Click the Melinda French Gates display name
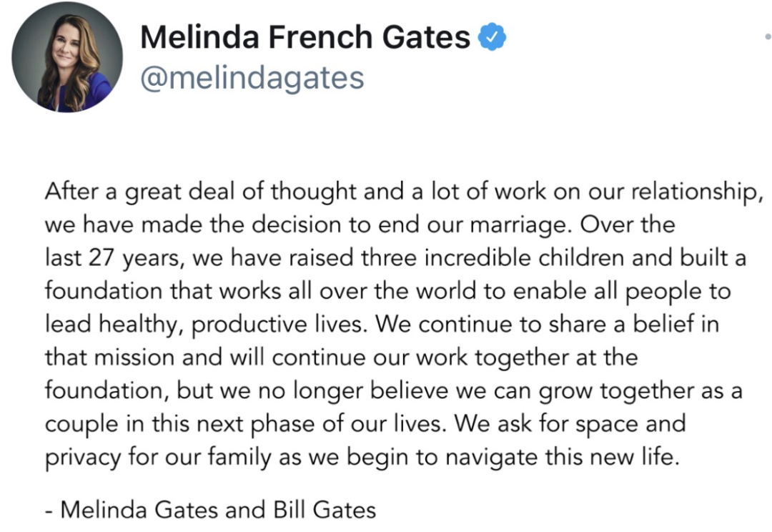Image resolution: width=772 pixels, height=532 pixels. pyautogui.click(x=305, y=37)
